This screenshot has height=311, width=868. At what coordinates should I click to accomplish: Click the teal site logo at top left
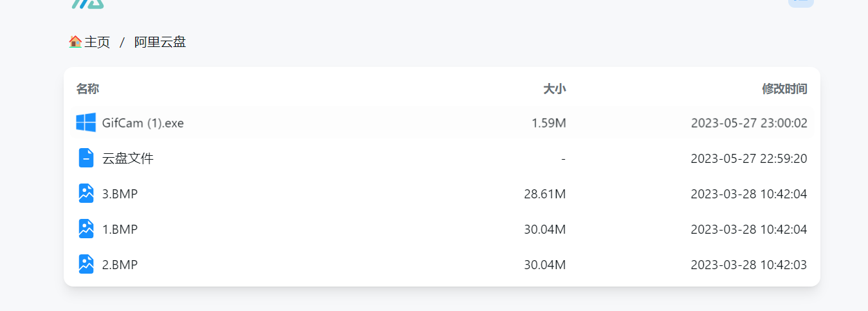pos(88,4)
